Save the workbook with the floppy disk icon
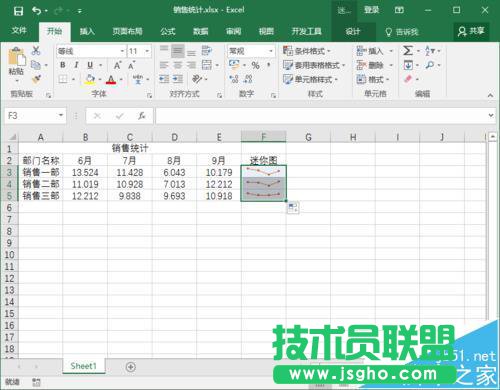The image size is (500, 390). [x=18, y=11]
